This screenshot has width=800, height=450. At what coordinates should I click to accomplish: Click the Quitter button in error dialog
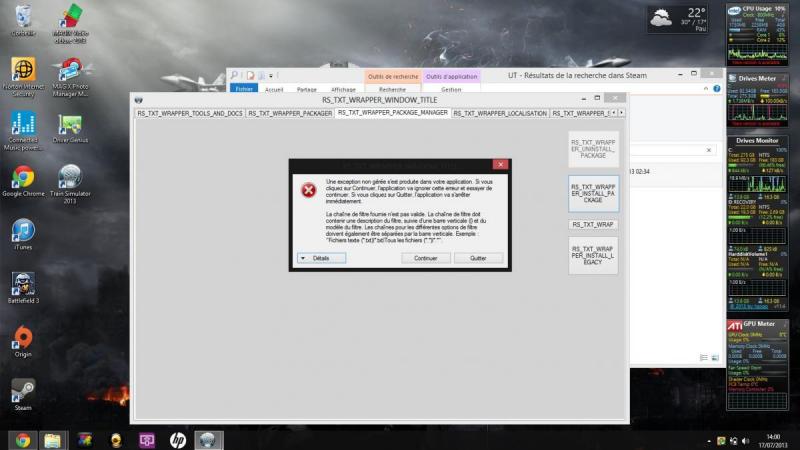point(478,258)
